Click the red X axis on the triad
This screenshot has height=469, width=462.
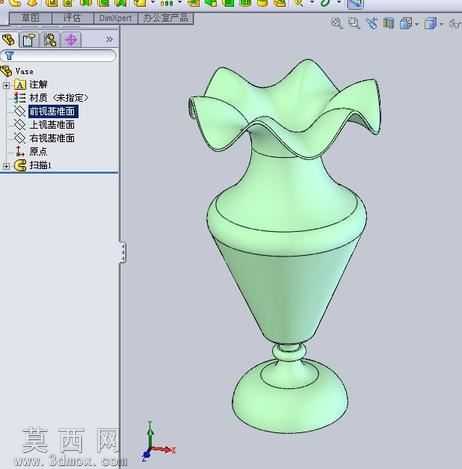pos(165,450)
